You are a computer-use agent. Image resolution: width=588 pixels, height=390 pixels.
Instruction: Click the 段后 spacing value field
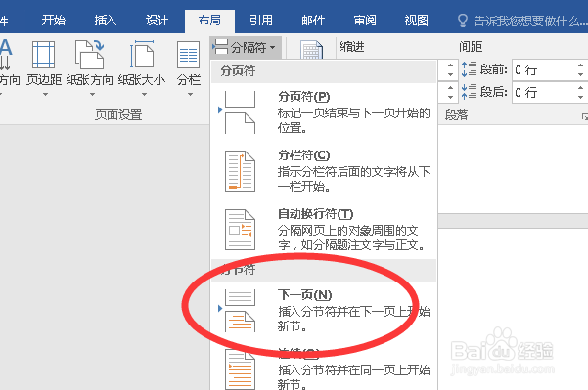click(x=543, y=92)
